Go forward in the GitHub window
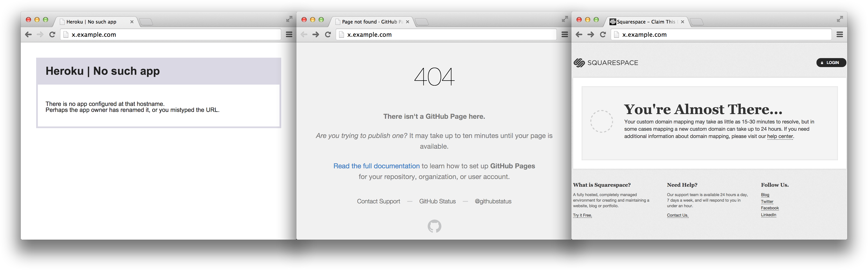The image size is (868, 270). coord(316,34)
